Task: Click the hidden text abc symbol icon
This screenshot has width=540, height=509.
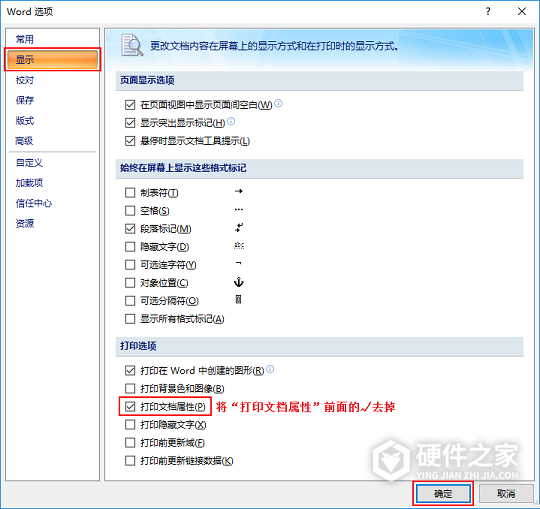Action: [x=239, y=246]
